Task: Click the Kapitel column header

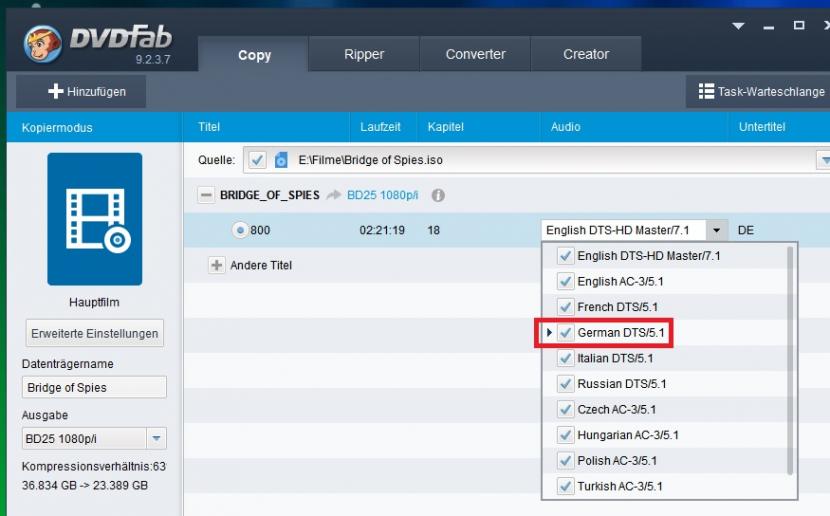Action: [x=446, y=127]
